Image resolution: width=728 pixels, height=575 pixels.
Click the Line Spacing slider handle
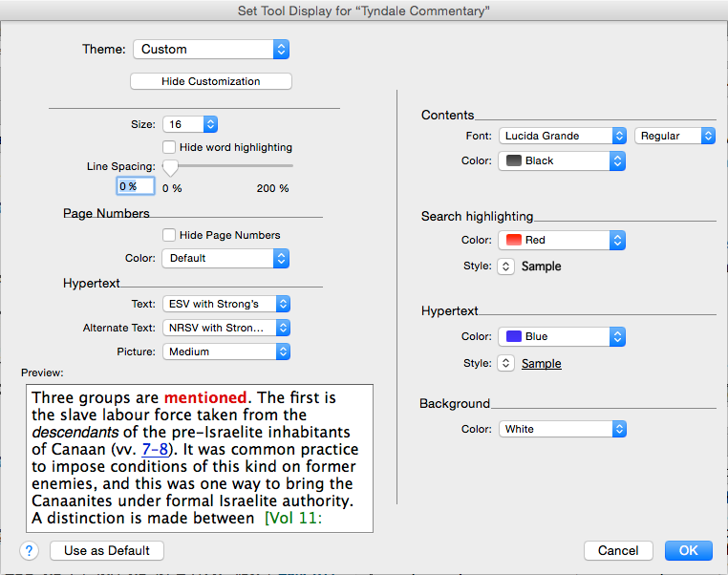tap(170, 166)
